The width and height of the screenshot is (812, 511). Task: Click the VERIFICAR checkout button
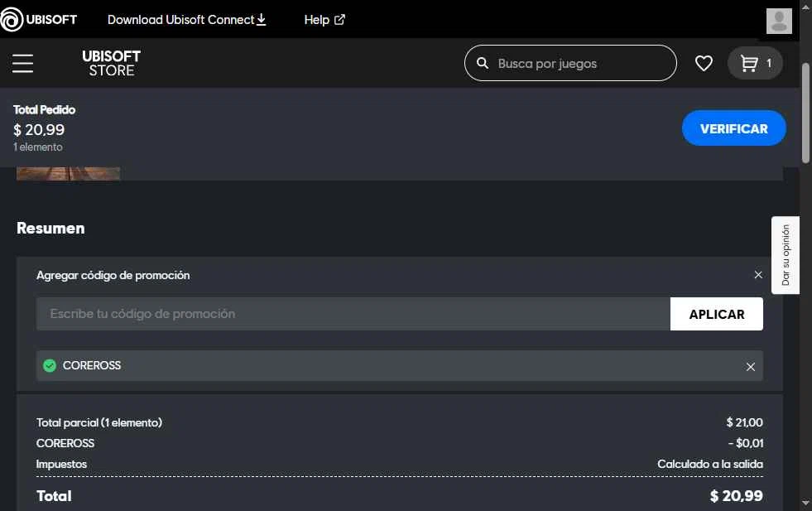(734, 128)
